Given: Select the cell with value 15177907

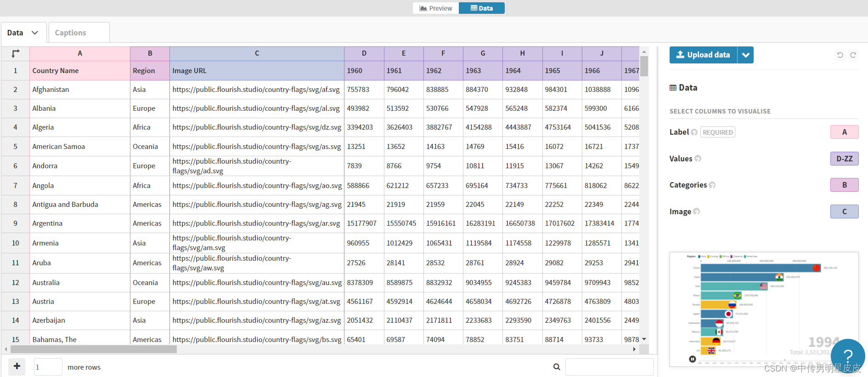Looking at the screenshot, I should 364,223.
